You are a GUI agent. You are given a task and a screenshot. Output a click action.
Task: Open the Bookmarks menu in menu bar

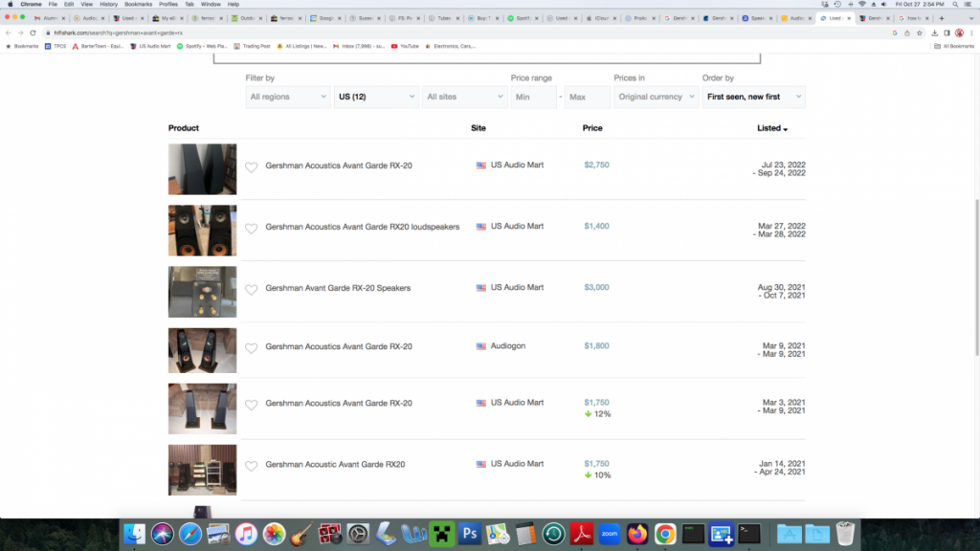pyautogui.click(x=138, y=4)
